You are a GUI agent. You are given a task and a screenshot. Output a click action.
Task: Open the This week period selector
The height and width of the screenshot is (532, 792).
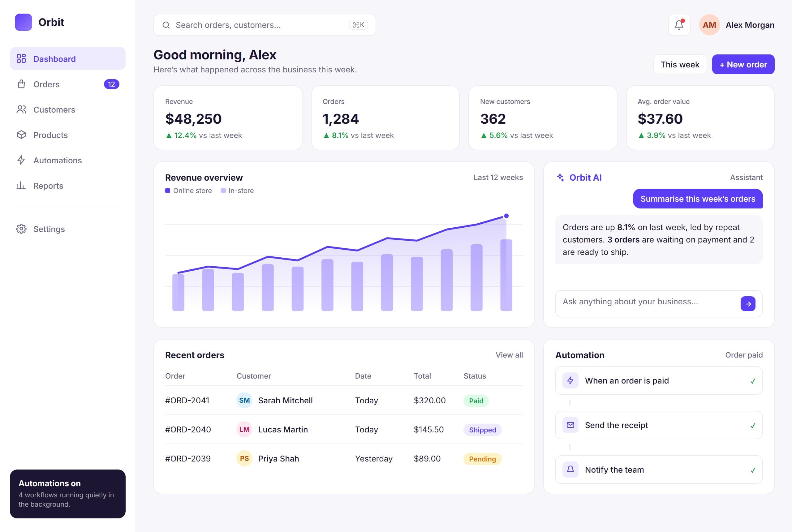point(680,64)
